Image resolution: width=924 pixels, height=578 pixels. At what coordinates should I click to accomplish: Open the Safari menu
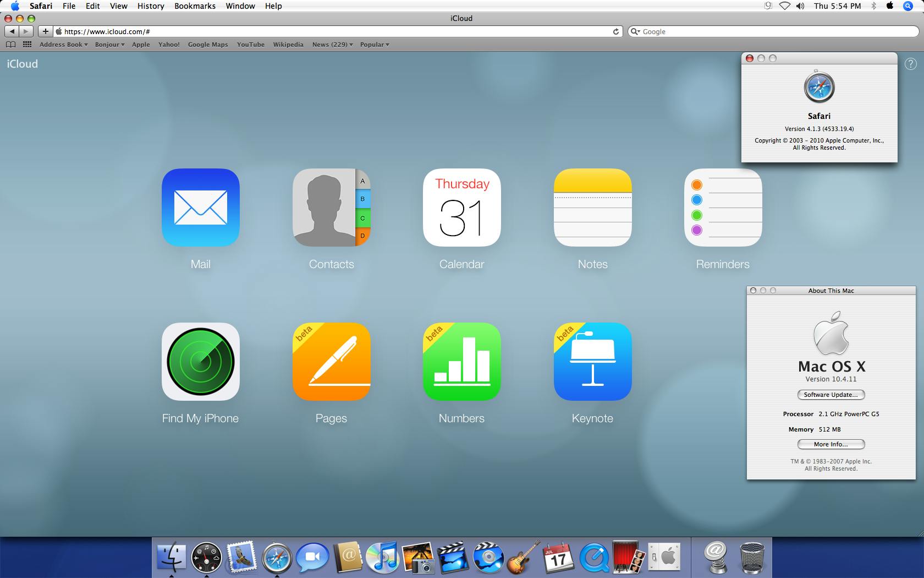[41, 6]
